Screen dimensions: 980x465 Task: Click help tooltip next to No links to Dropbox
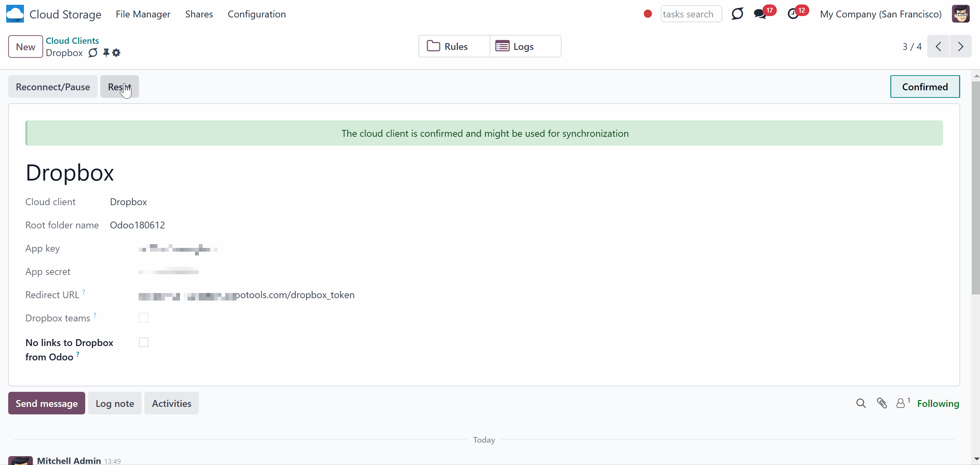(x=78, y=354)
